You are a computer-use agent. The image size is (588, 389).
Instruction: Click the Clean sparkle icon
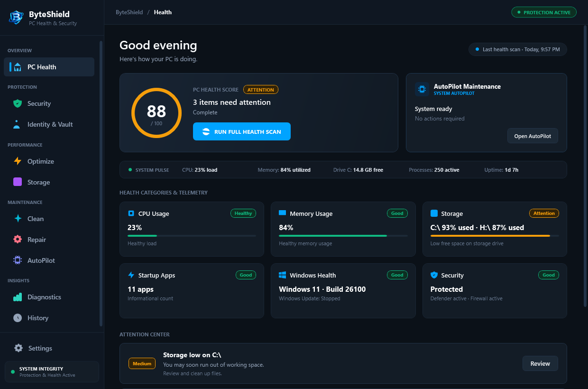click(x=18, y=219)
